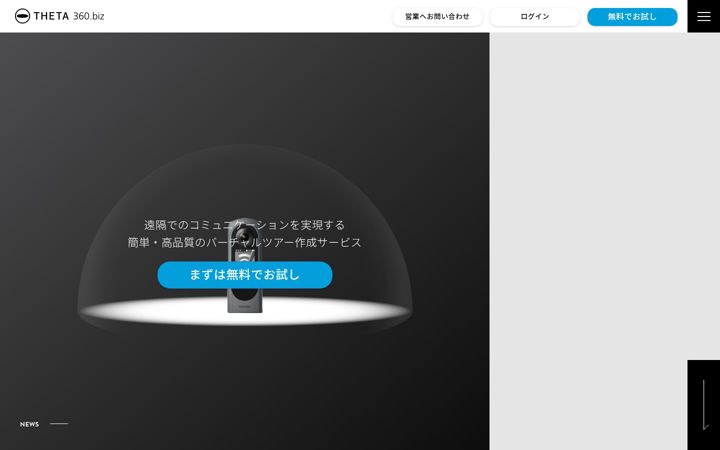Image resolution: width=720 pixels, height=450 pixels.
Task: Click the 無料でお試し header button
Action: 632,17
